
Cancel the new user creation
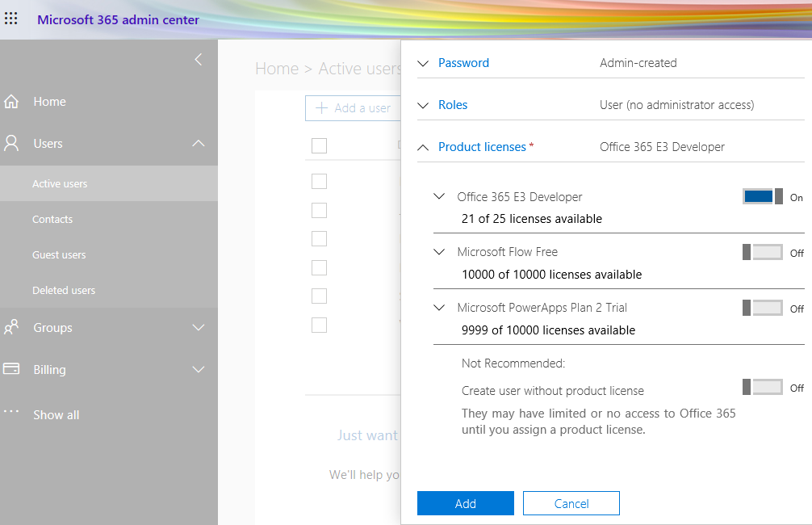[571, 502]
